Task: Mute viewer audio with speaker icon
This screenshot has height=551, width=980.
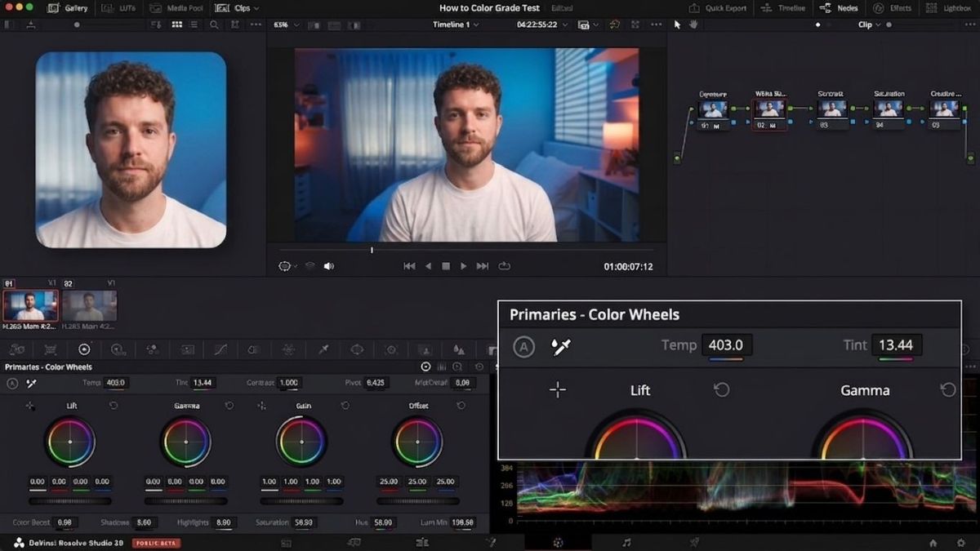Action: pos(329,266)
